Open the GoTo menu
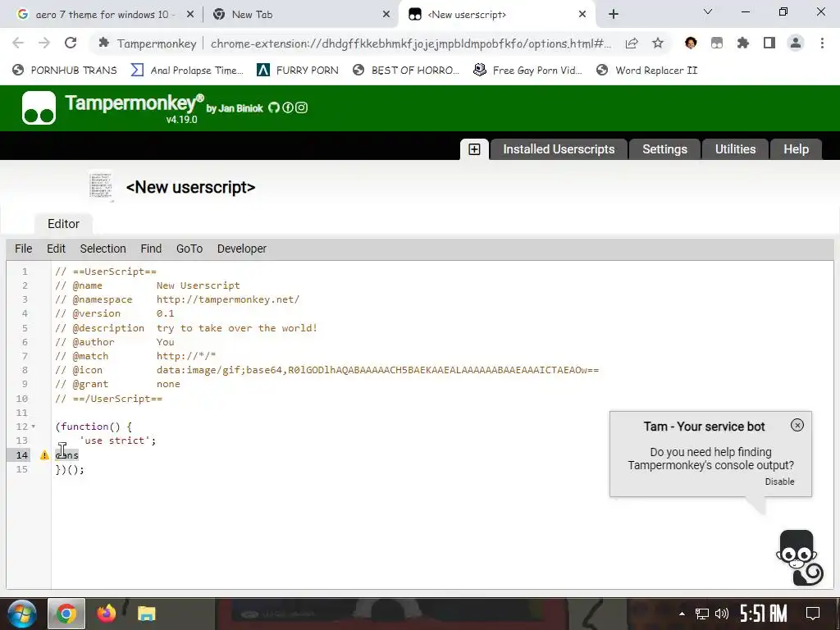This screenshot has height=630, width=840. 189,249
